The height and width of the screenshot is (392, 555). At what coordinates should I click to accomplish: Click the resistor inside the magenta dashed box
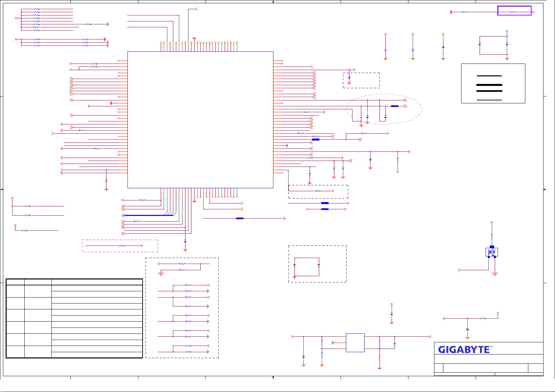point(122,246)
